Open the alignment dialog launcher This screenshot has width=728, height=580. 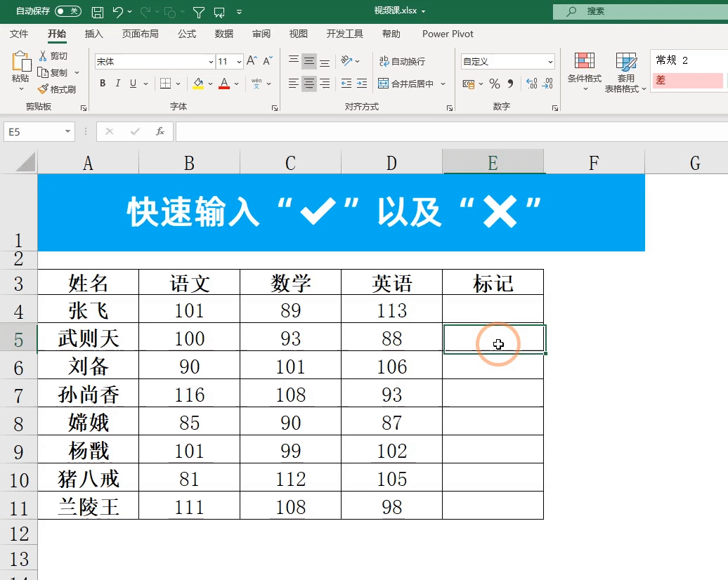[450, 108]
